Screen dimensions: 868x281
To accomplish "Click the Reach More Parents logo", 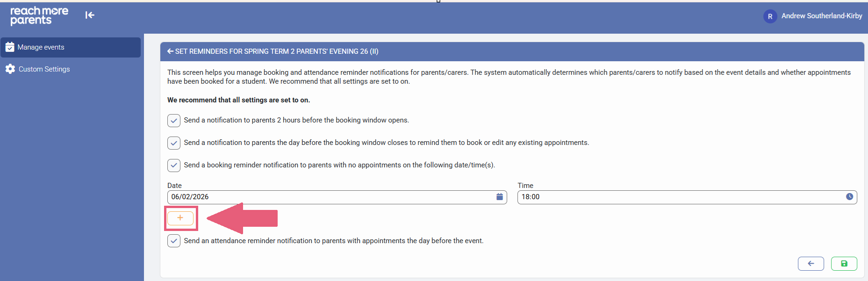I will tap(39, 15).
